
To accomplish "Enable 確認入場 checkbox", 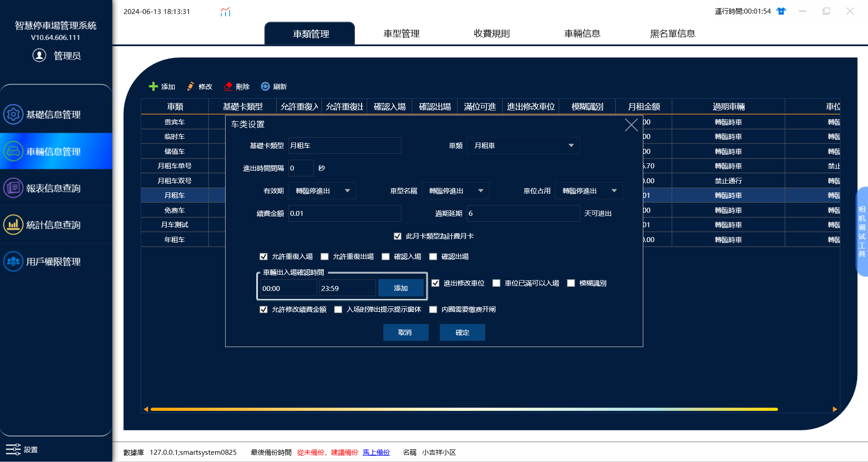I will (386, 257).
